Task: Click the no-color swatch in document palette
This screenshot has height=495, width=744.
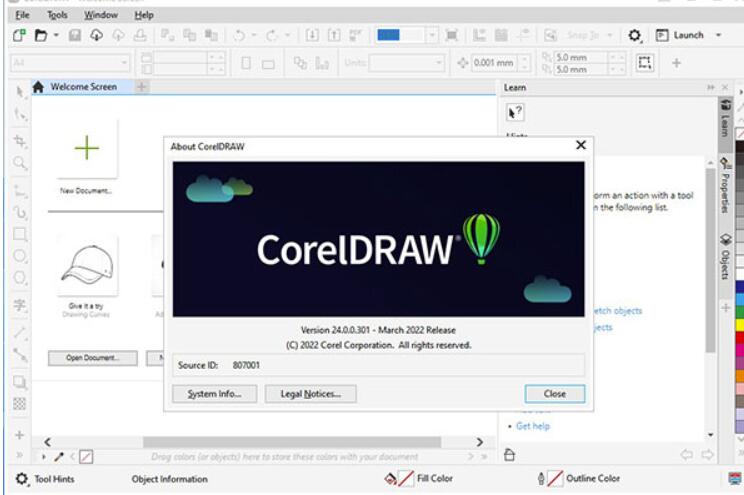Action: [x=86, y=457]
